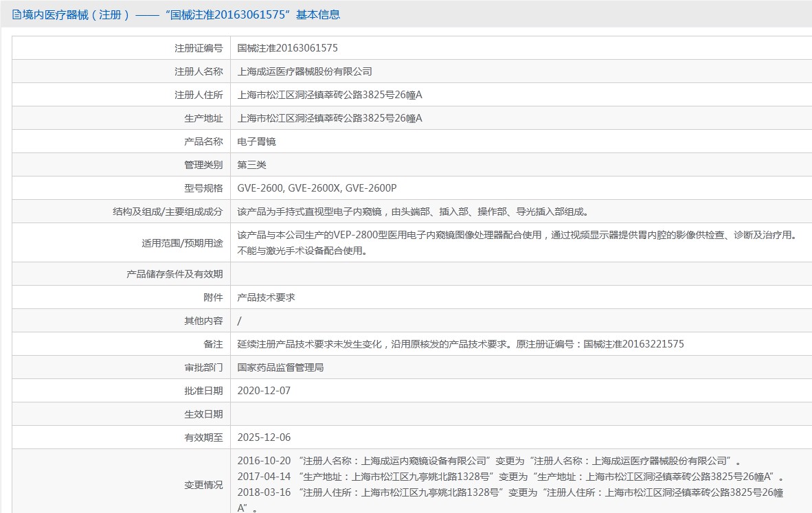The height and width of the screenshot is (513, 812).
Task: Select the address value in 生产地址 row
Action: point(330,118)
